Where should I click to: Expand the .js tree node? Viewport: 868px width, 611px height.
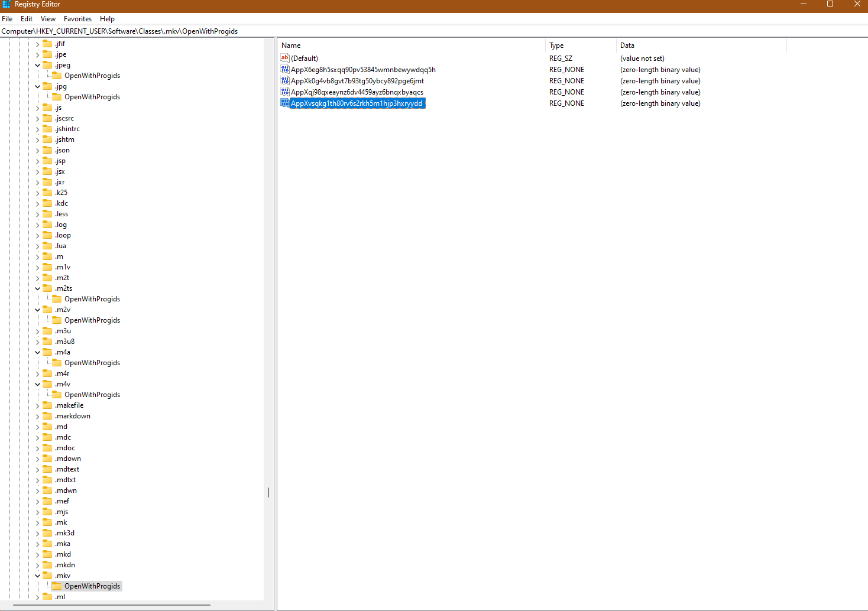(38, 108)
